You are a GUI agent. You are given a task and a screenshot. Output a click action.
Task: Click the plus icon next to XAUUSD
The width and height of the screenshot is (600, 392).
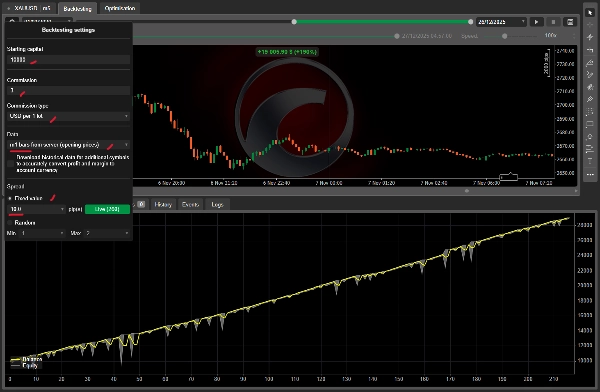coord(8,8)
